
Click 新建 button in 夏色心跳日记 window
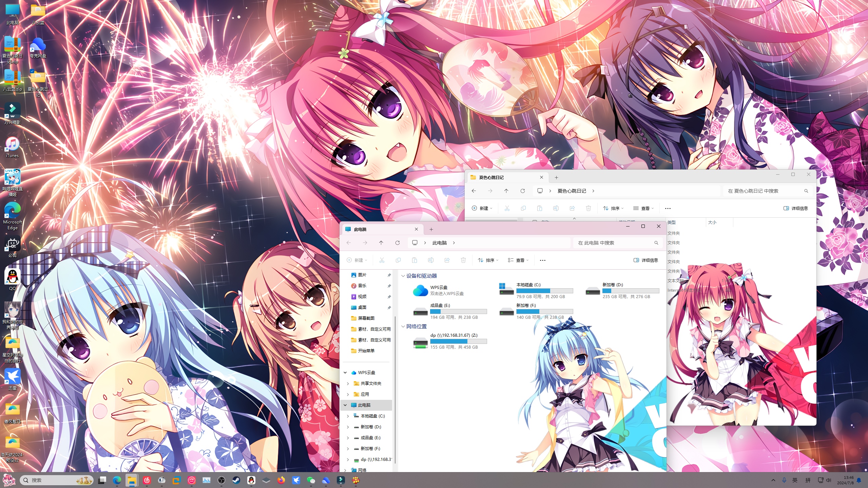point(482,208)
